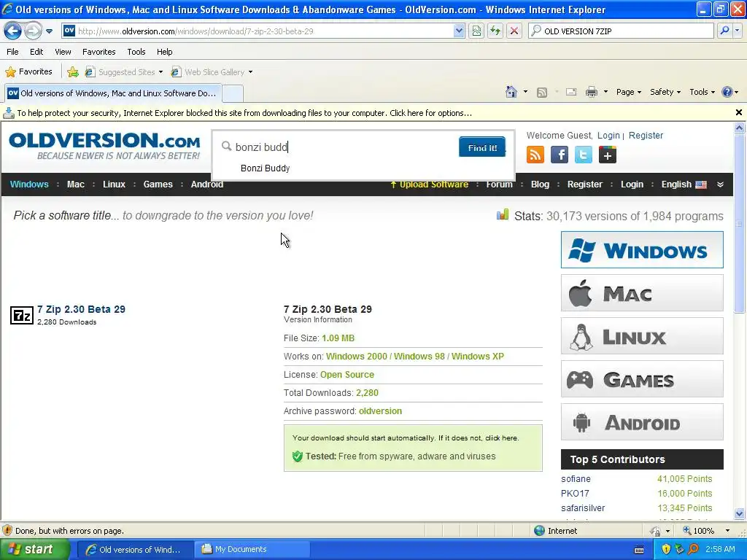The height and width of the screenshot is (560, 747).
Task: Expand the Print options dropdown arrow
Action: 605,92
